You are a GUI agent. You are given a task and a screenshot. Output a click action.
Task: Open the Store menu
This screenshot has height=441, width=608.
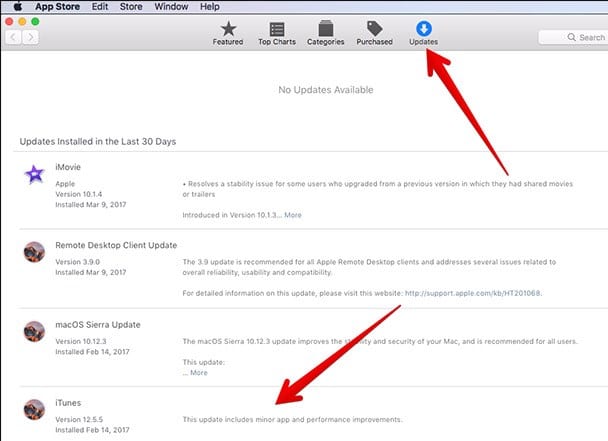point(131,7)
